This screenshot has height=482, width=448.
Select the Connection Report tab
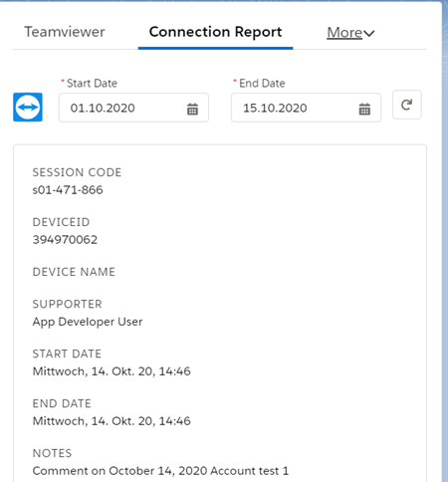(215, 32)
